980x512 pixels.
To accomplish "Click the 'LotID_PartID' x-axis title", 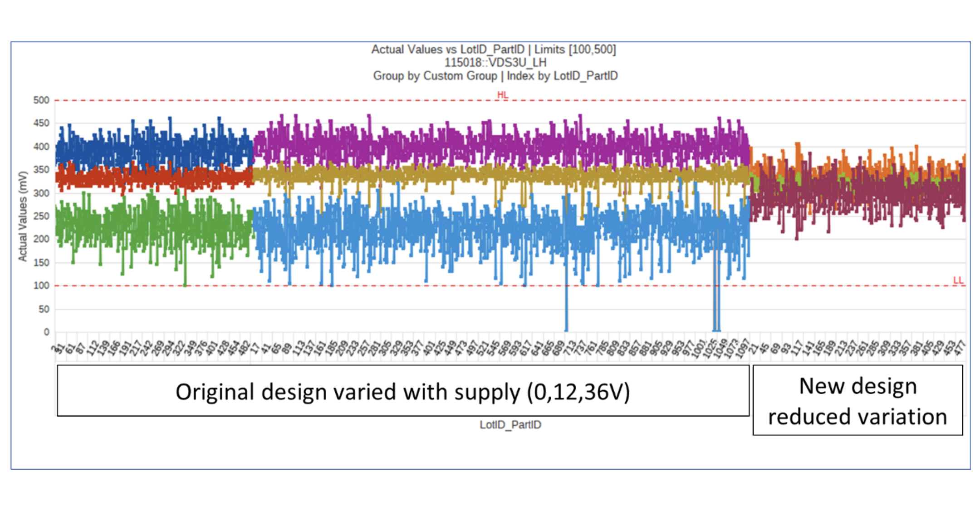I will 510,425.
